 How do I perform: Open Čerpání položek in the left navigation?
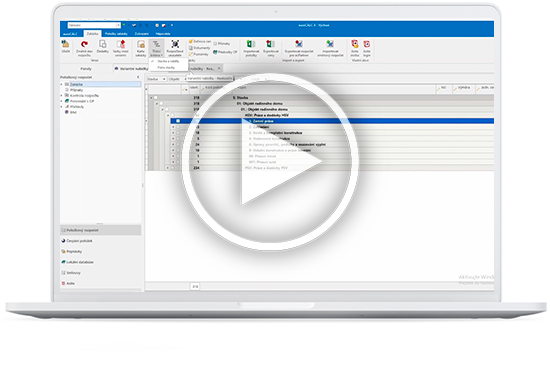[x=79, y=241]
